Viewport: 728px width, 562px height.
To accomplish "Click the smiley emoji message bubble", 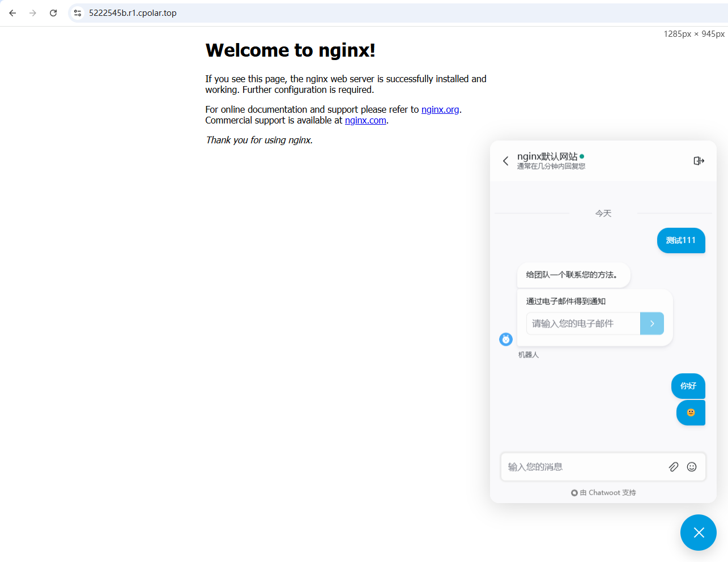I will 690,412.
